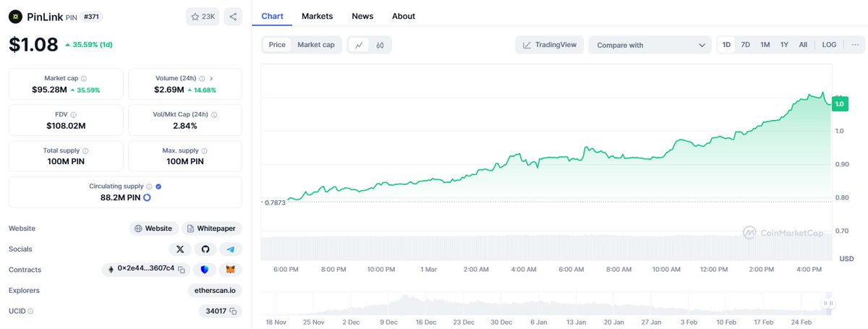Open TradingView chart button
868x329 pixels.
tap(549, 45)
